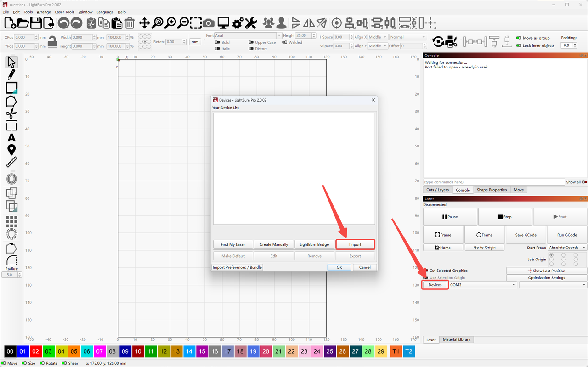588x367 pixels.
Task: Toggle Show all in Console
Action: coord(584,182)
